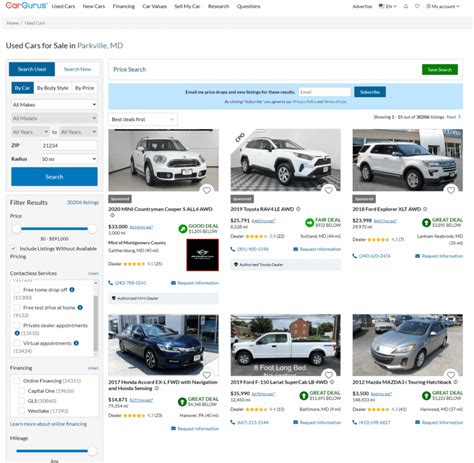
Task: Switch to Search Used tab
Action: (32, 69)
